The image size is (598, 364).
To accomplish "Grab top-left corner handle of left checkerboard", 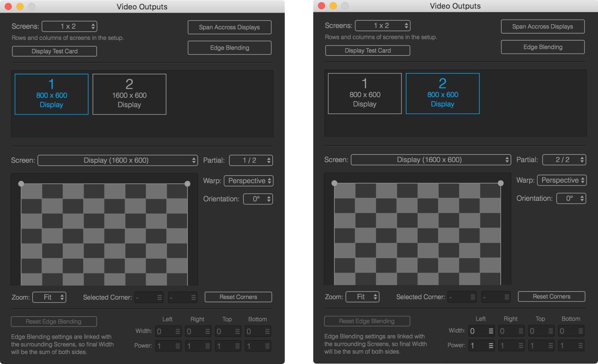I will point(21,184).
